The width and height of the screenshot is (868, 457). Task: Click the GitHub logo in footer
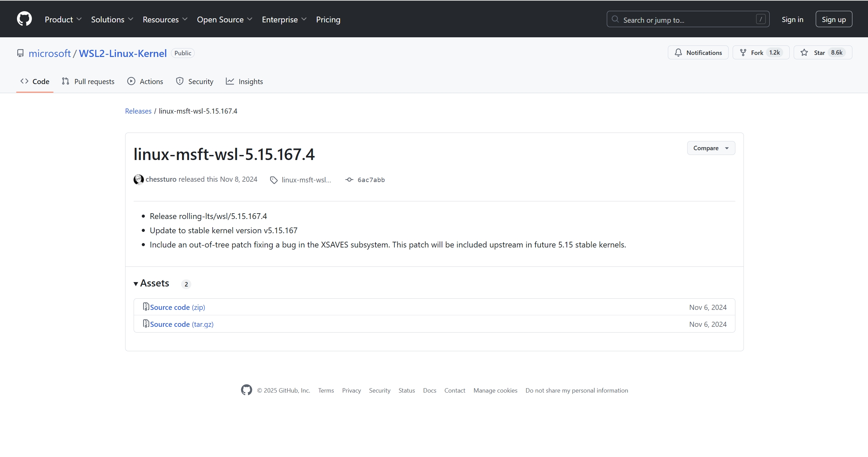point(247,390)
